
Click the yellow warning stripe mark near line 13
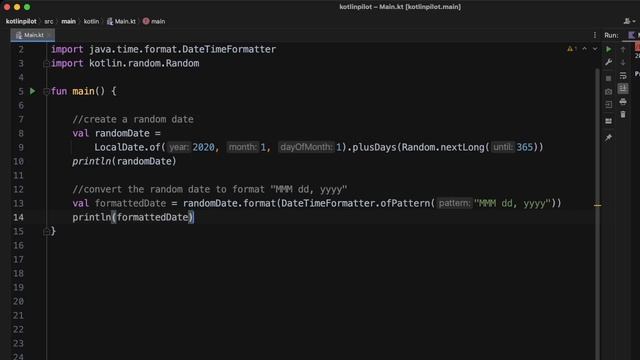pos(598,205)
